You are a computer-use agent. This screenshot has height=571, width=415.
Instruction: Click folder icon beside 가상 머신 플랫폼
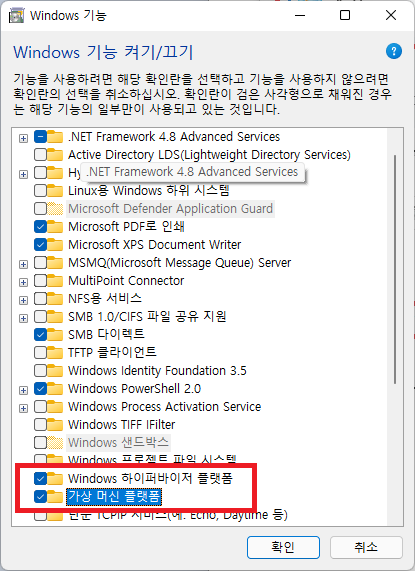point(55,496)
